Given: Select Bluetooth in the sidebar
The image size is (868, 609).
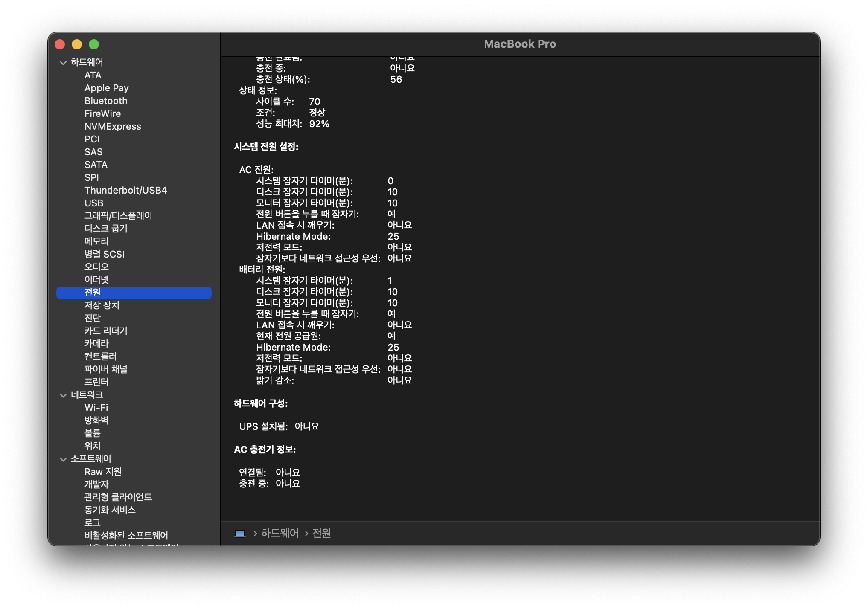Looking at the screenshot, I should pyautogui.click(x=106, y=101).
